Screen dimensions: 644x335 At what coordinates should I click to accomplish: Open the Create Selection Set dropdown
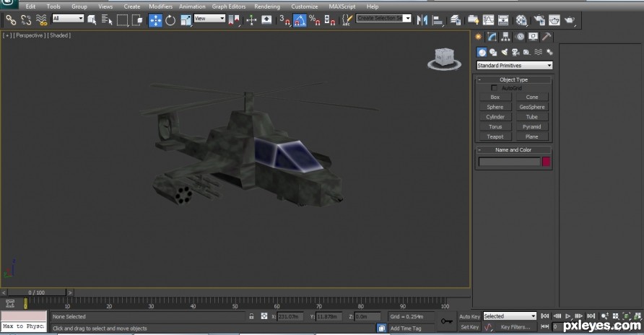(383, 18)
